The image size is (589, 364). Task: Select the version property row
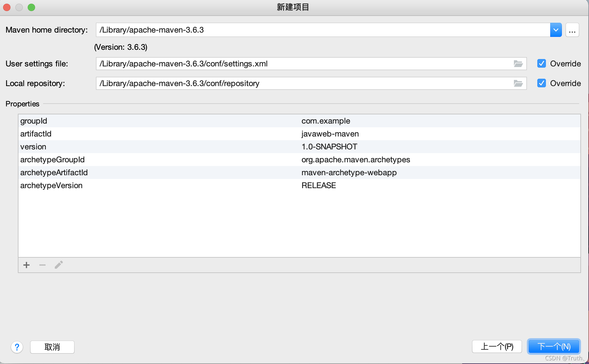[x=299, y=147]
